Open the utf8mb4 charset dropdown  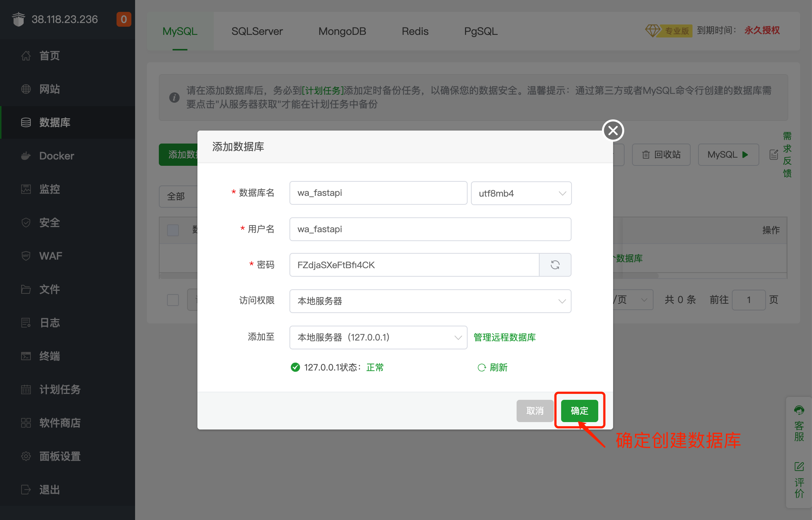pos(521,193)
